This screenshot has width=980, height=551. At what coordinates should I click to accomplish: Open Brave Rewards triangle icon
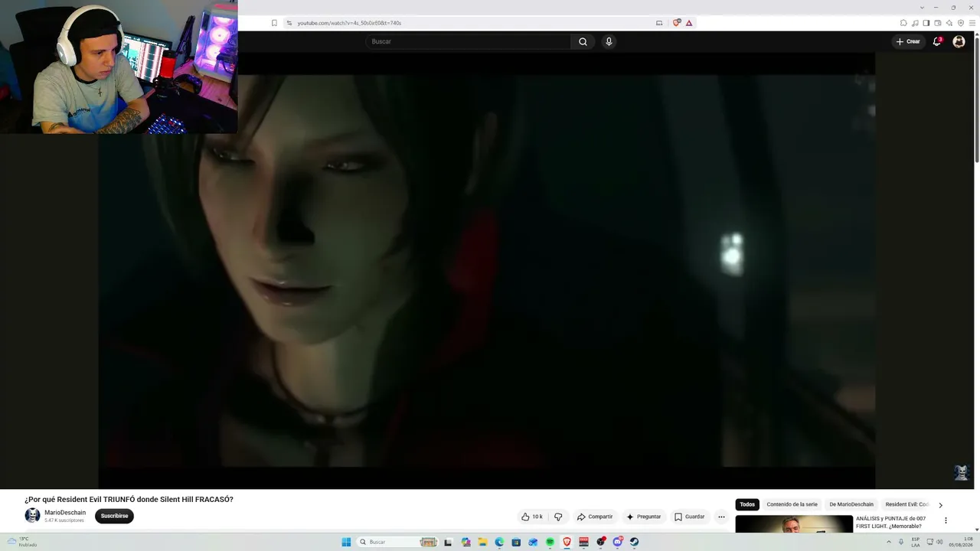(689, 23)
